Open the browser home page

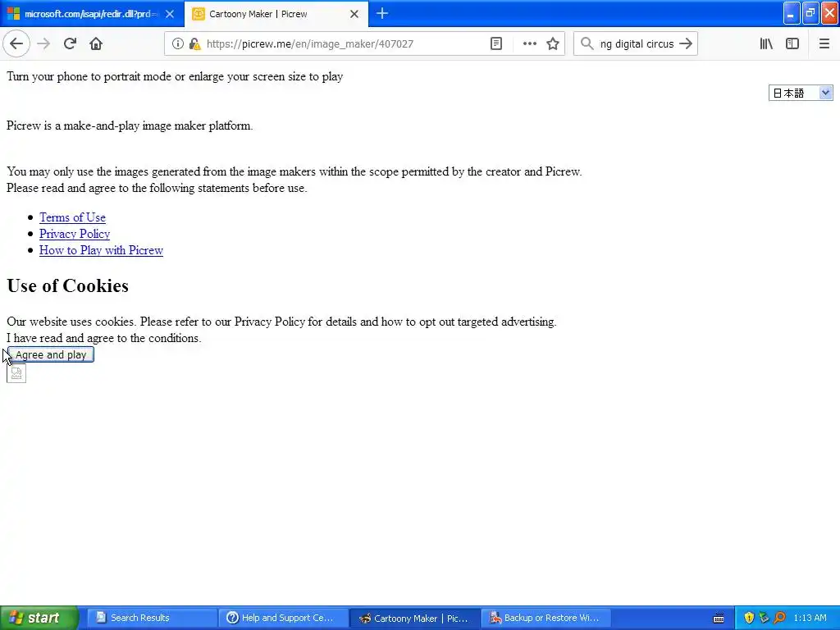[96, 43]
